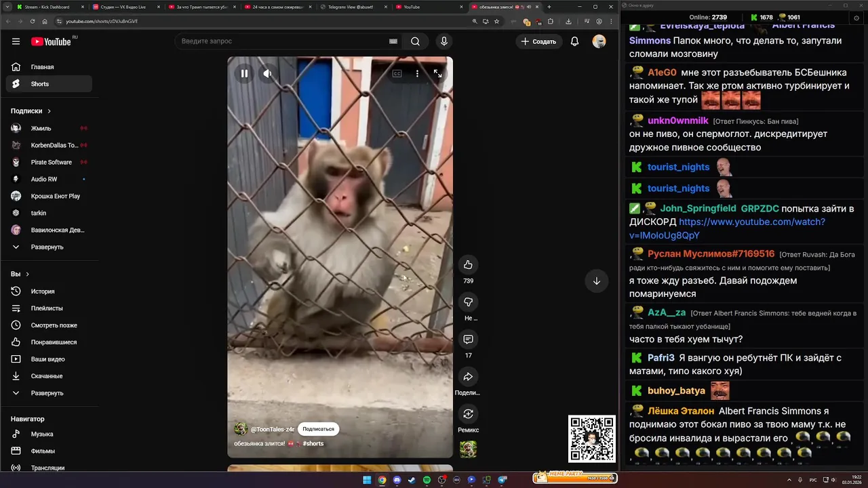Open the three-dot more options menu on video
Viewport: 868px width, 488px height.
click(417, 73)
